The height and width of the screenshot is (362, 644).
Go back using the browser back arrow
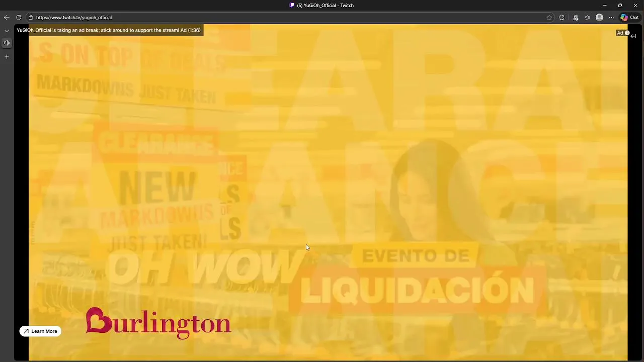7,17
